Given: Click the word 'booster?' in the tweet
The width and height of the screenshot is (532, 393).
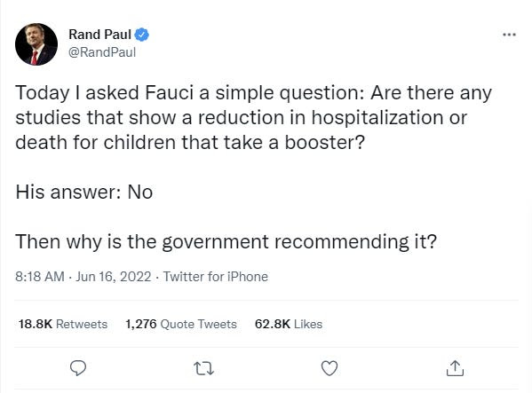Looking at the screenshot, I should [325, 142].
